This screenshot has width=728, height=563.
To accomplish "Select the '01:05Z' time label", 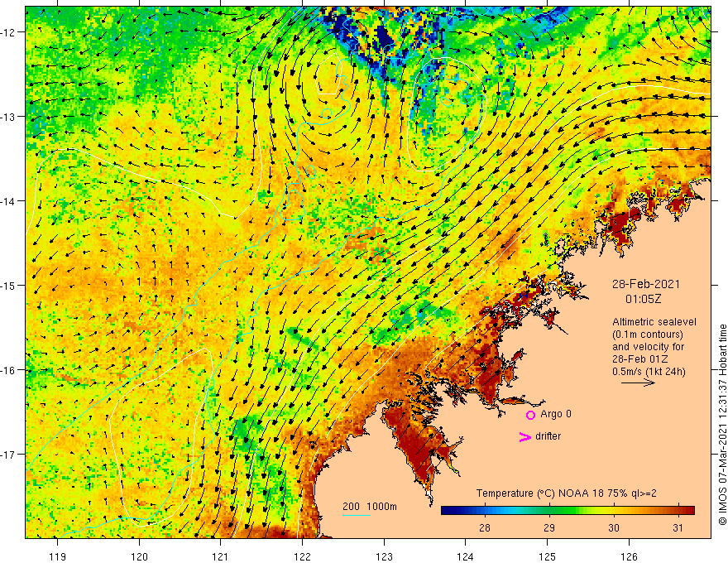I will click(x=643, y=299).
